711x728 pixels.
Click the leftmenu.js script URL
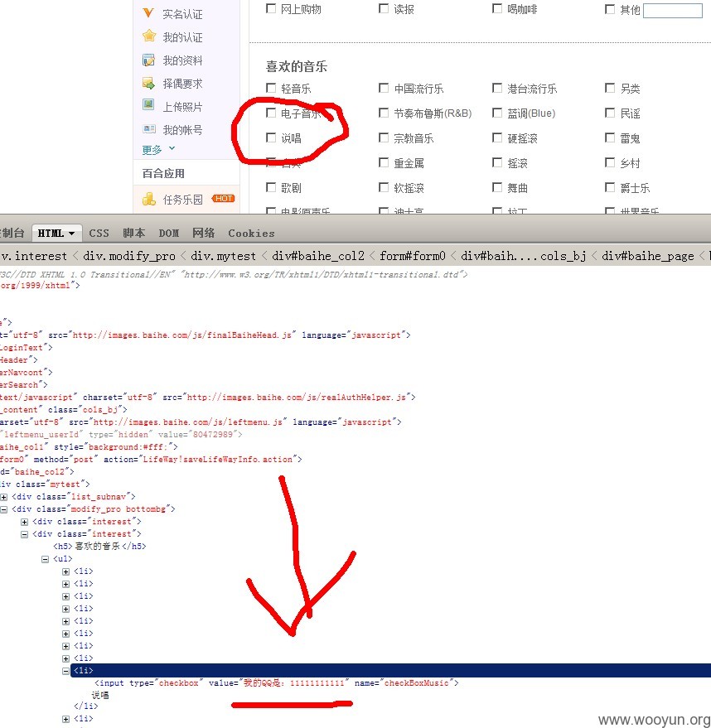point(187,422)
